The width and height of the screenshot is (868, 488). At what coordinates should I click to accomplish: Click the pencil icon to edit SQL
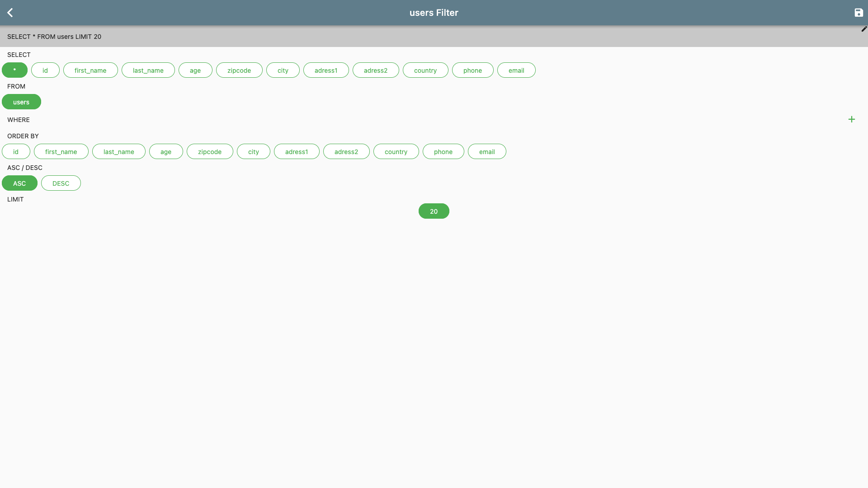[x=864, y=29]
